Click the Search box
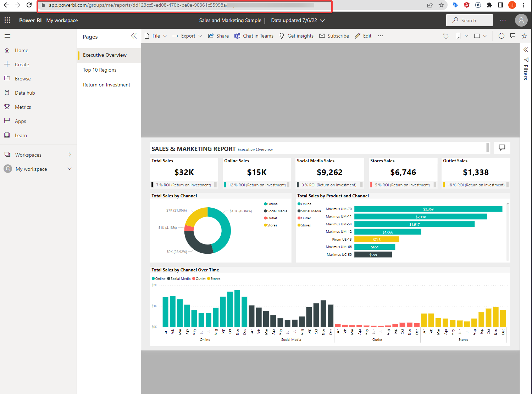The height and width of the screenshot is (394, 532). (470, 20)
